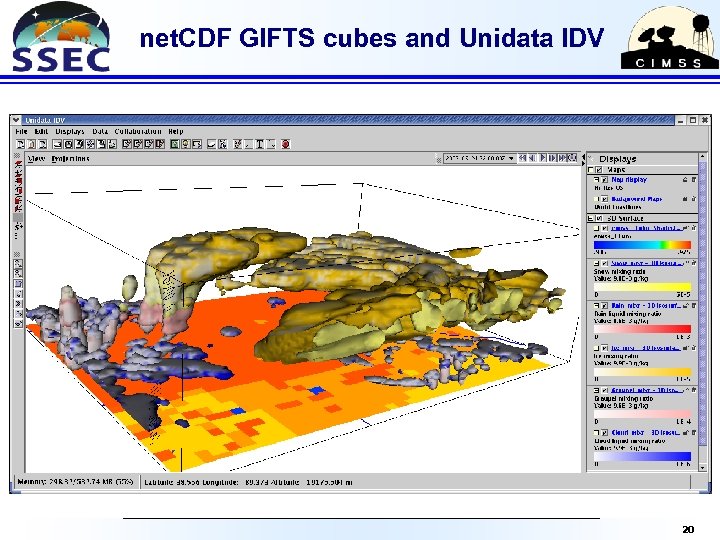Click trash icon for Snow mixr display
The width and height of the screenshot is (720, 540).
click(694, 264)
